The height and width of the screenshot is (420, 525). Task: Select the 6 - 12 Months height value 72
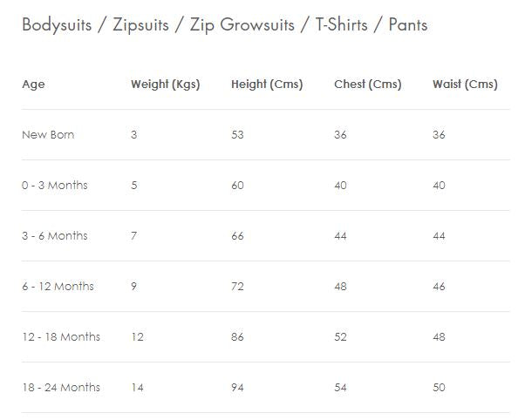click(237, 287)
